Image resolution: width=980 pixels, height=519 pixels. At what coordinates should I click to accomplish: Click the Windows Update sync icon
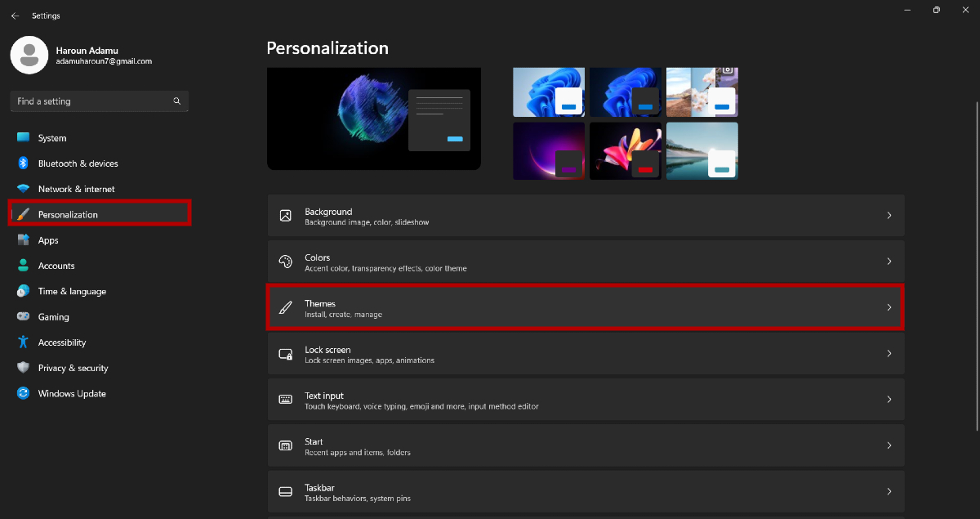pyautogui.click(x=23, y=393)
